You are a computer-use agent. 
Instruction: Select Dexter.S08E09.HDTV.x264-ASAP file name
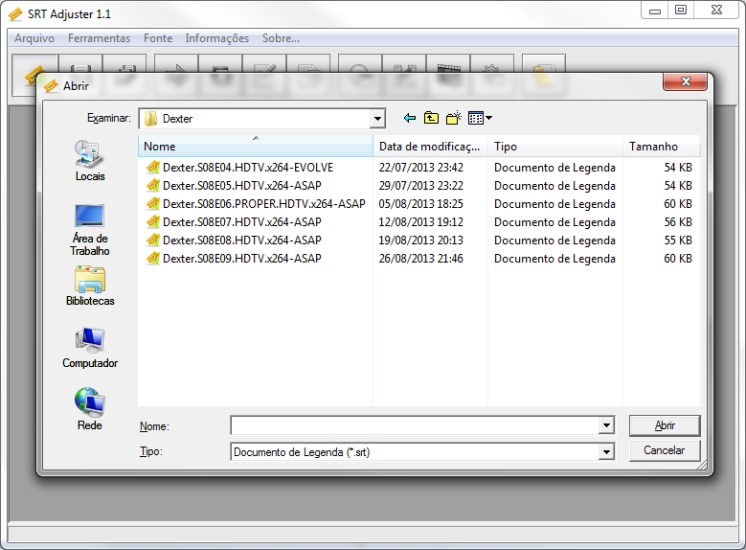pos(242,258)
